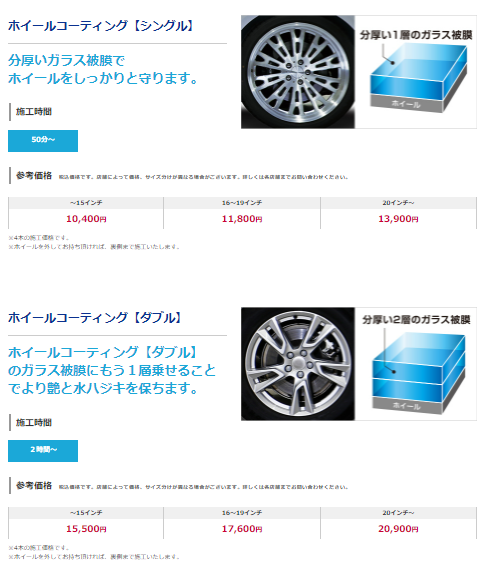Click the 15,500円 price cell
The image size is (484, 567).
(86, 529)
